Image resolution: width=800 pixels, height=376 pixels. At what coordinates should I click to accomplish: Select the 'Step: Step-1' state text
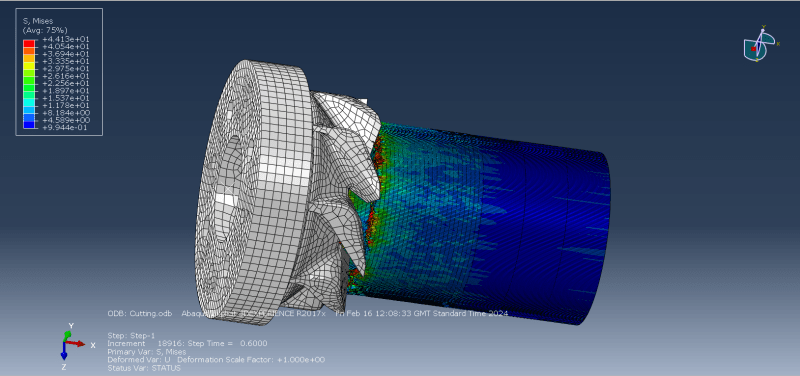[131, 336]
